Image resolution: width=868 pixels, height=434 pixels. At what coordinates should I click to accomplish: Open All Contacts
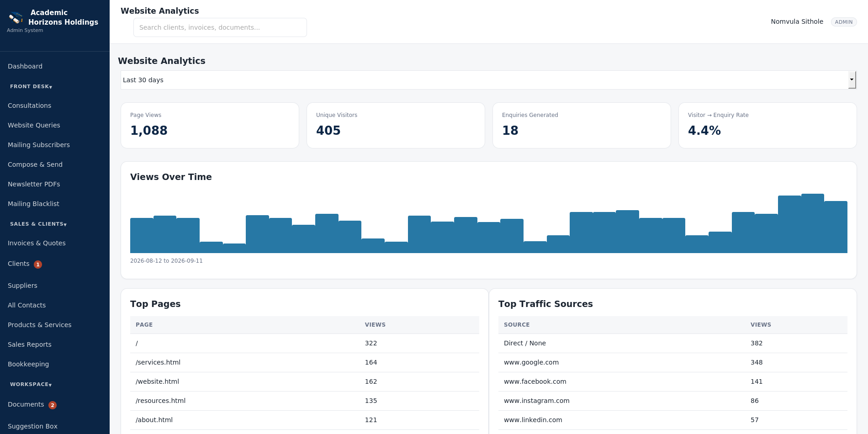(x=26, y=305)
